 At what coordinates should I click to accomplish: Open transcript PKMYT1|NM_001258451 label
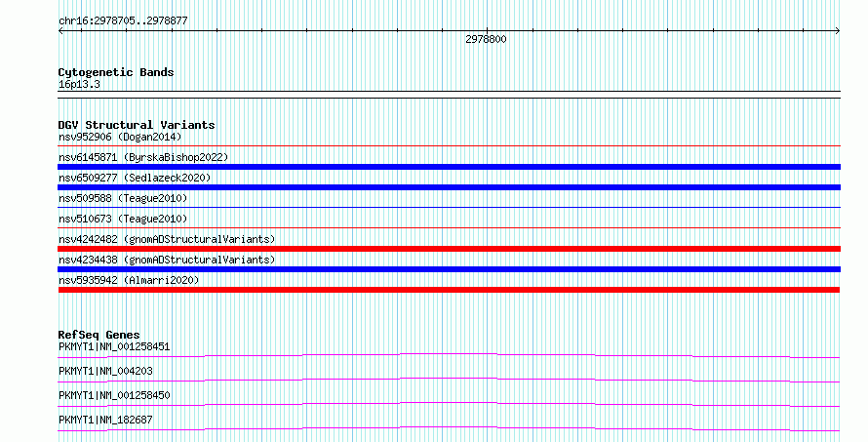(114, 346)
